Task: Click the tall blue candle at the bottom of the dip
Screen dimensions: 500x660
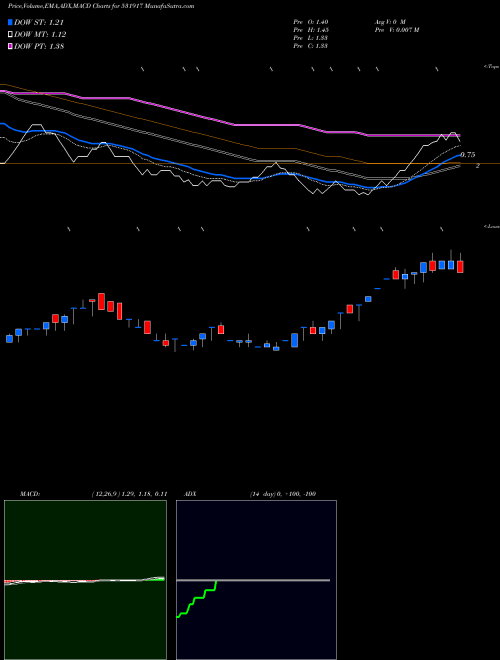Action: tap(295, 340)
